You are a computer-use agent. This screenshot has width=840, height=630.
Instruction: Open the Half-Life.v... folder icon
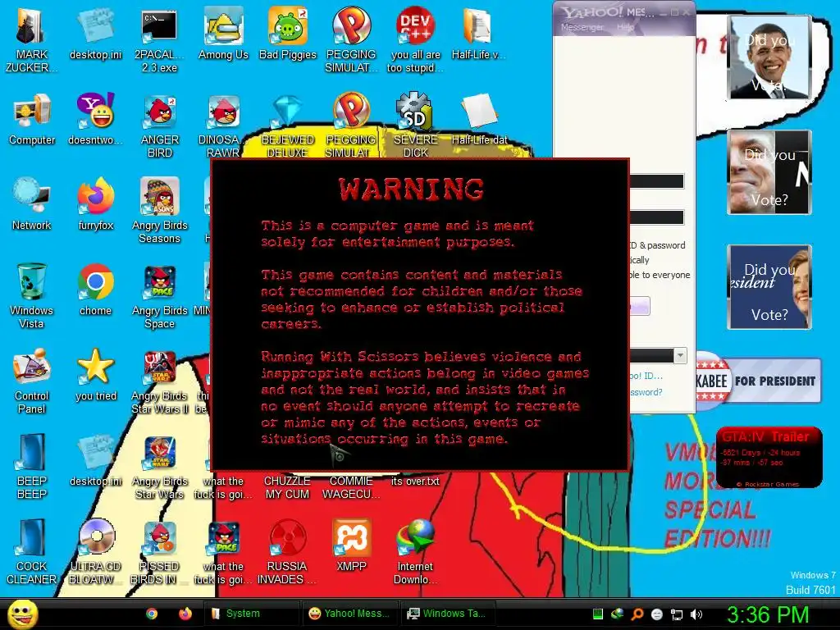pos(478,33)
